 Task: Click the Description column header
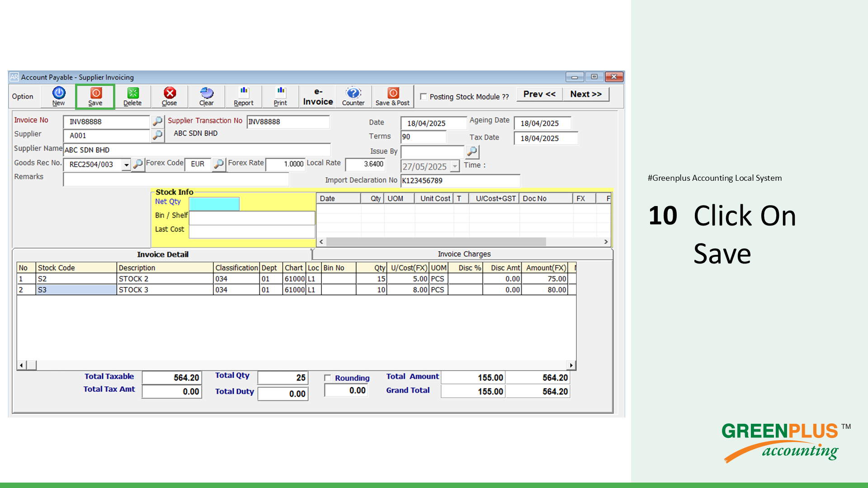165,268
